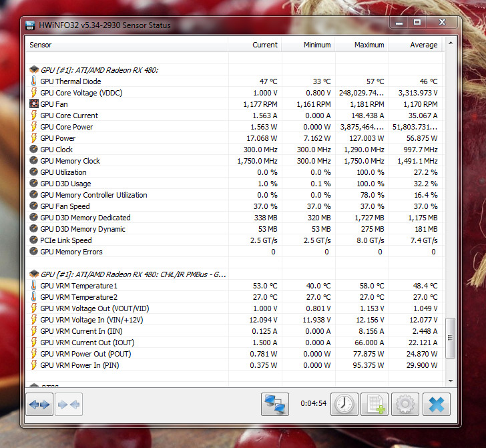Maximize the HWiNFO32 Sensor Status window
486x448 pixels.
coord(417,22)
